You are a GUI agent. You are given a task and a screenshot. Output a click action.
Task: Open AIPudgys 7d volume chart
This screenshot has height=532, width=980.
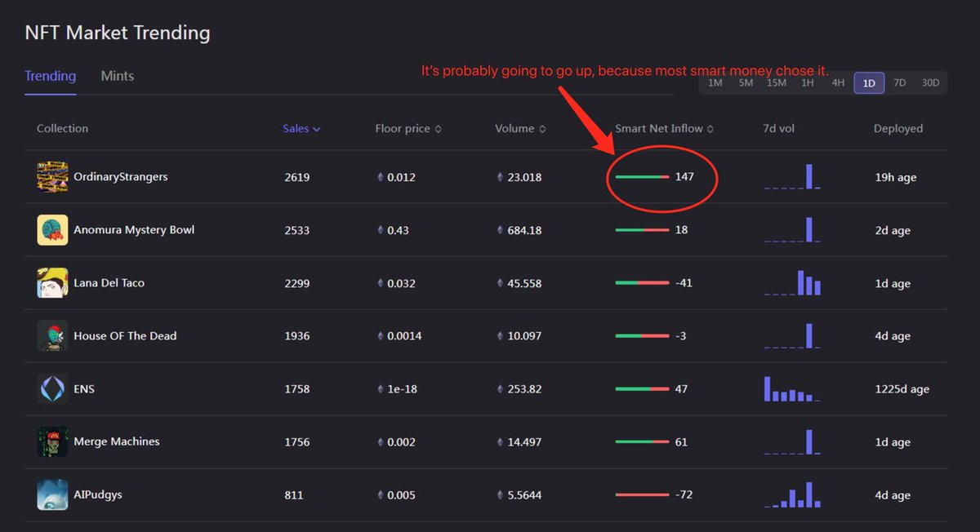[x=792, y=494]
